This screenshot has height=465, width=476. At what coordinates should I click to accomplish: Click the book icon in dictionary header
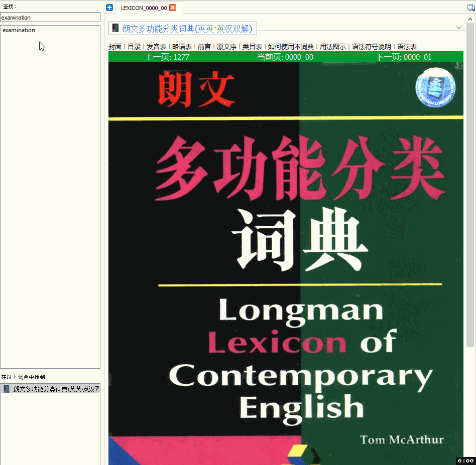coord(115,28)
